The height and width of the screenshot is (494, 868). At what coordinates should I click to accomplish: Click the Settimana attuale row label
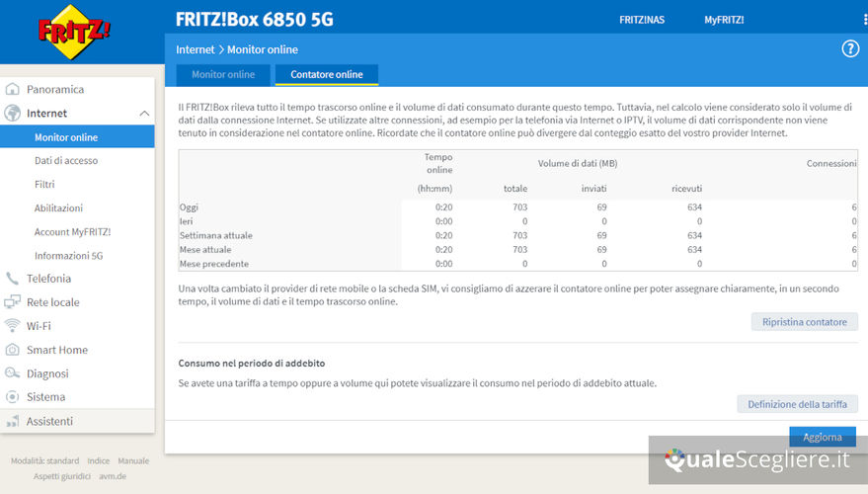[x=216, y=235]
